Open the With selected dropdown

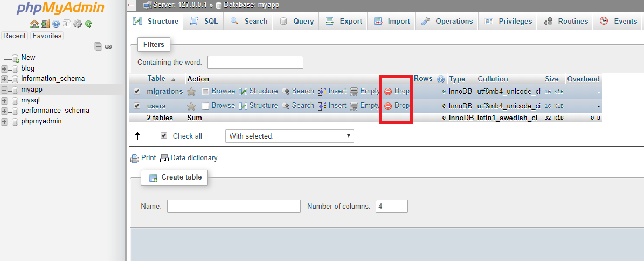point(289,136)
